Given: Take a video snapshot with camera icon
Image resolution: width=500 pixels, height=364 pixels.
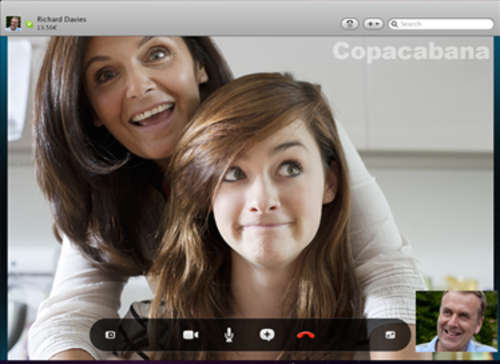Looking at the screenshot, I should pos(110,335).
